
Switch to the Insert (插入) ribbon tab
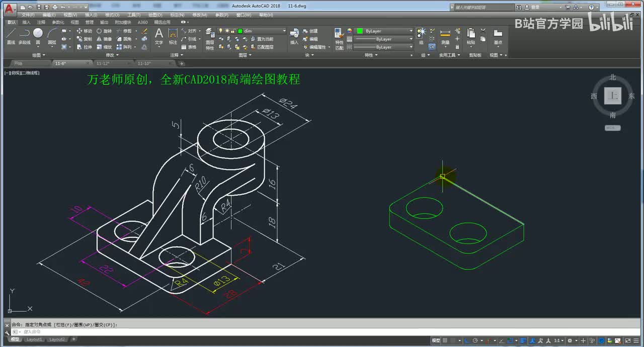(26, 22)
